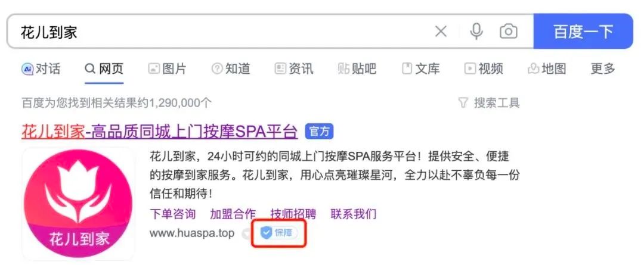Open image search with camera icon

509,31
